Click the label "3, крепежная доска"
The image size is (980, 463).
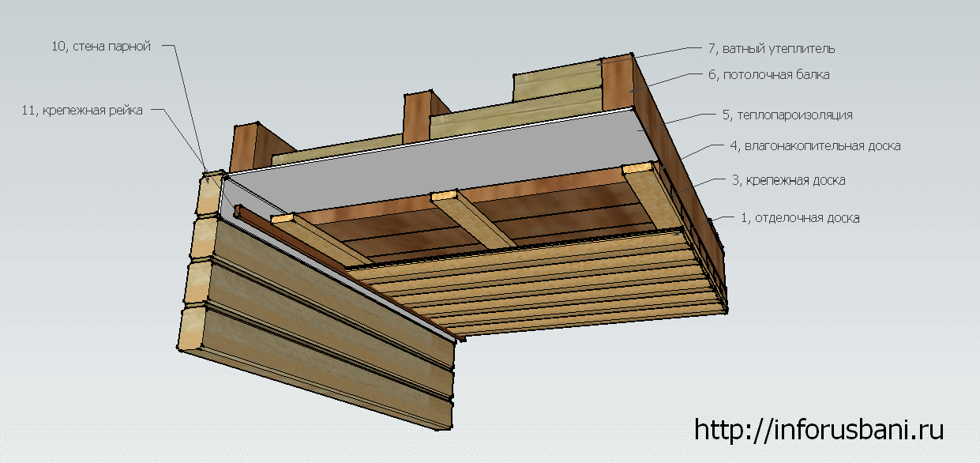[788, 181]
